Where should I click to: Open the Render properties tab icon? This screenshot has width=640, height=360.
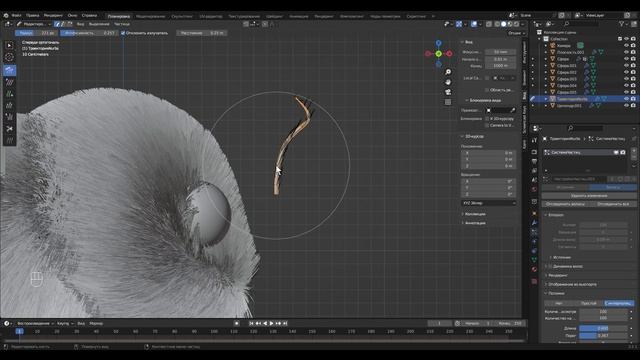pyautogui.click(x=534, y=152)
